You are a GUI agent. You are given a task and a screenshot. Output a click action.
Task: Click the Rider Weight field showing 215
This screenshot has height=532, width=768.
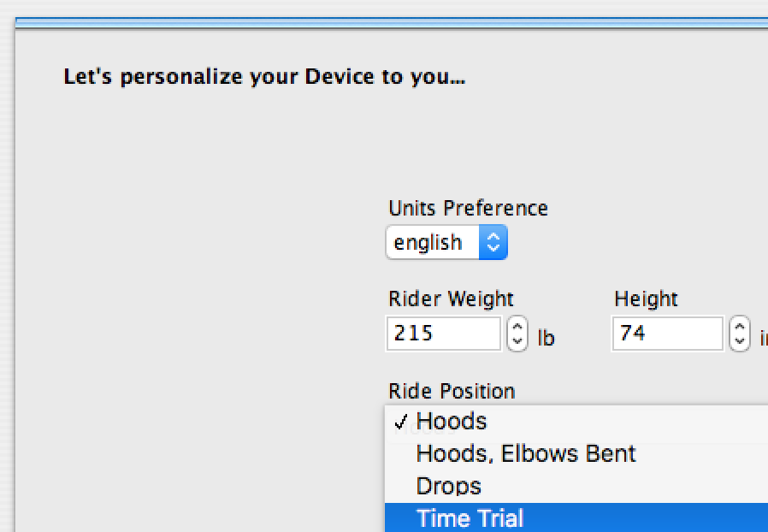click(443, 334)
